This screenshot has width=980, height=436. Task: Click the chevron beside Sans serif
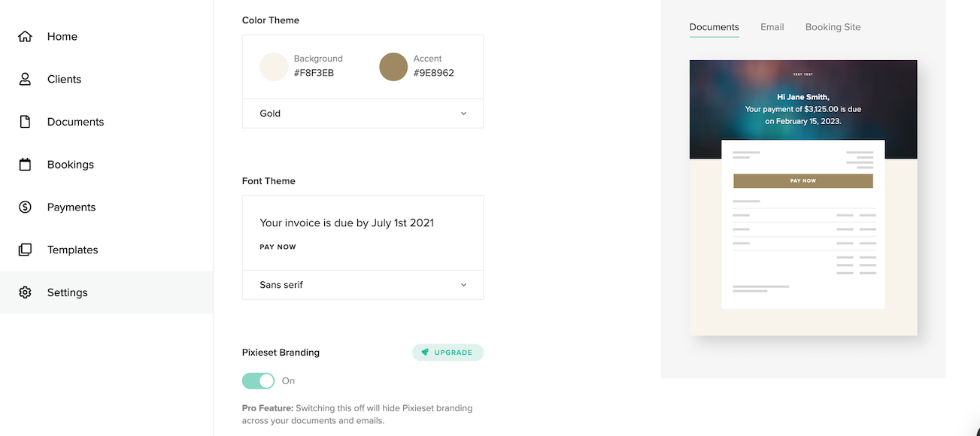[463, 285]
